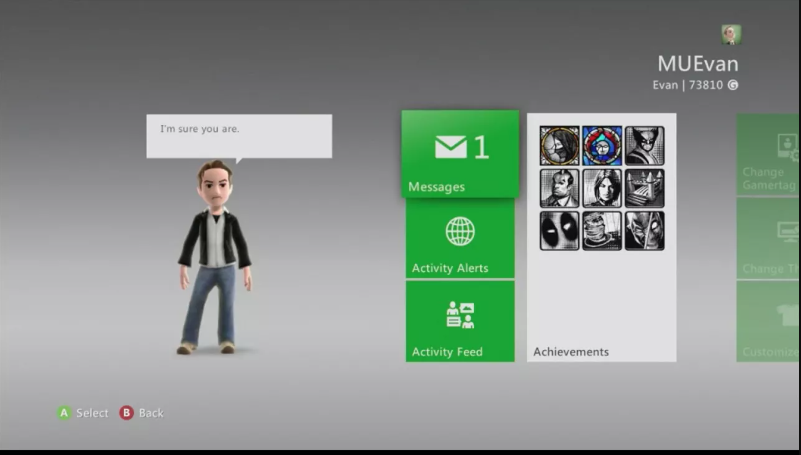Click the "I'm sure you are." speech bubble
This screenshot has width=801, height=455.
[239, 136]
